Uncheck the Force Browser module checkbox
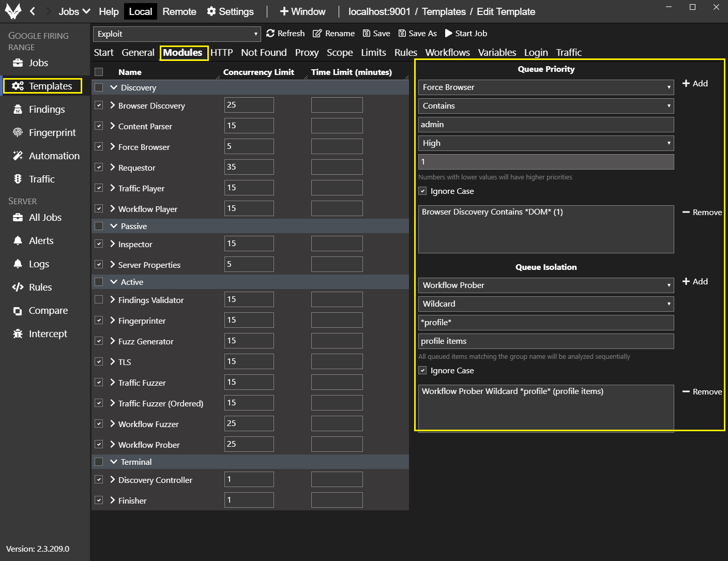The height and width of the screenshot is (561, 728). [99, 146]
